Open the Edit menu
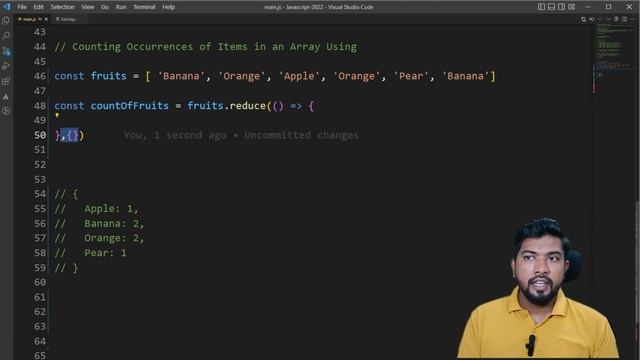The image size is (640, 360). (x=38, y=7)
